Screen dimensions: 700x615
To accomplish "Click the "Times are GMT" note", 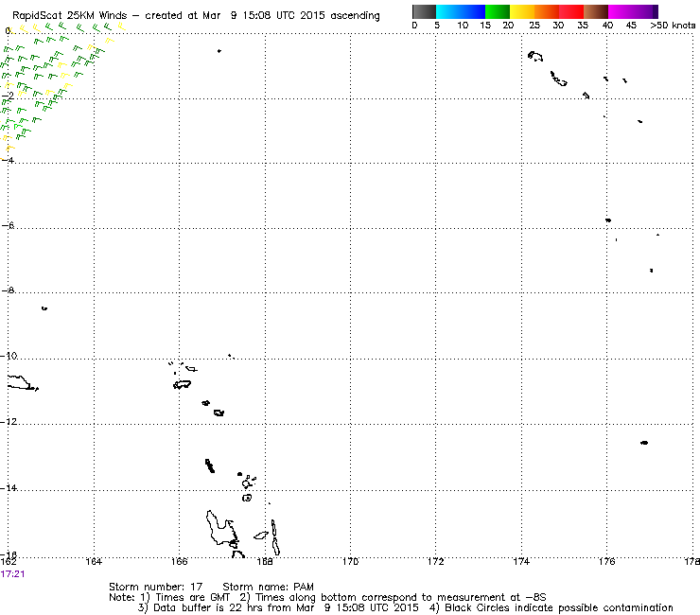I will (192, 597).
